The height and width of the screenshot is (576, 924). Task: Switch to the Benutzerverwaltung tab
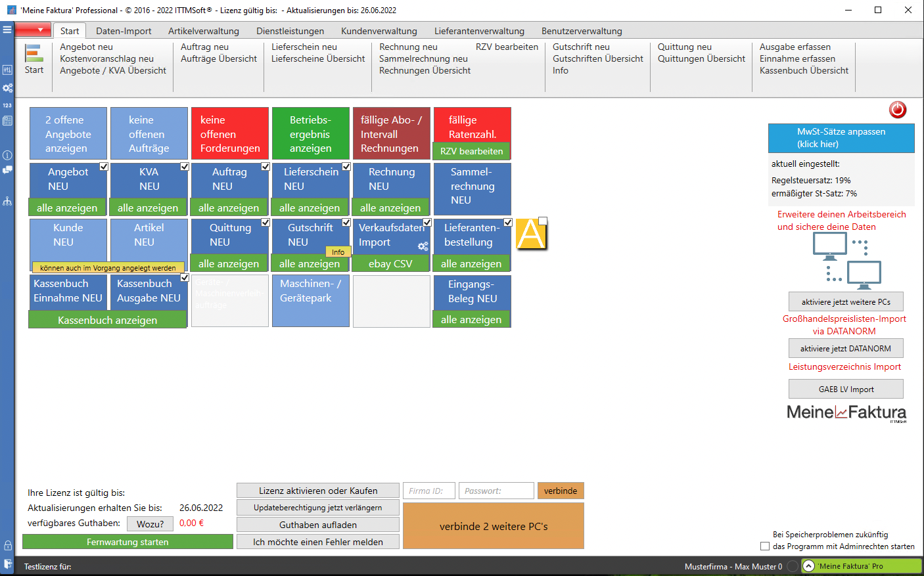tap(582, 31)
